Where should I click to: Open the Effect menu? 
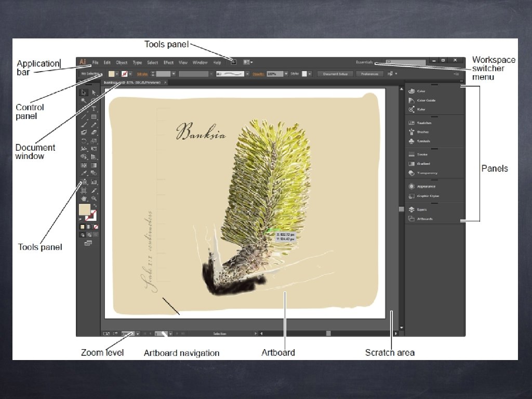click(168, 62)
